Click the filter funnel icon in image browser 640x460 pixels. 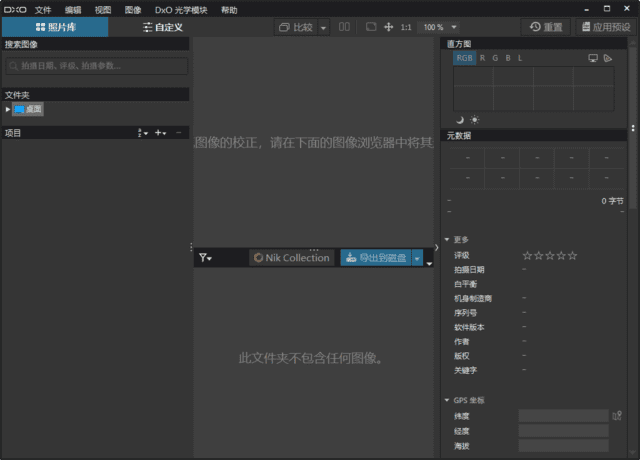coord(204,258)
